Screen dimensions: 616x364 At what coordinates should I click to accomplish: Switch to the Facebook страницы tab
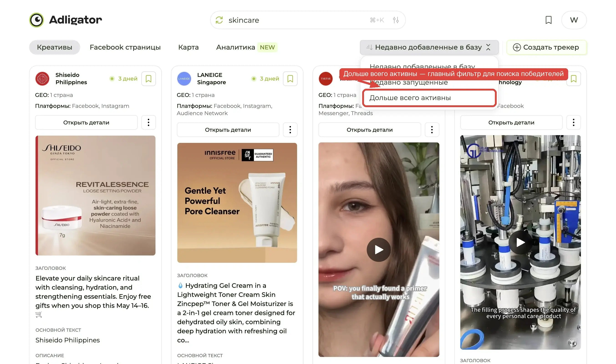[125, 47]
